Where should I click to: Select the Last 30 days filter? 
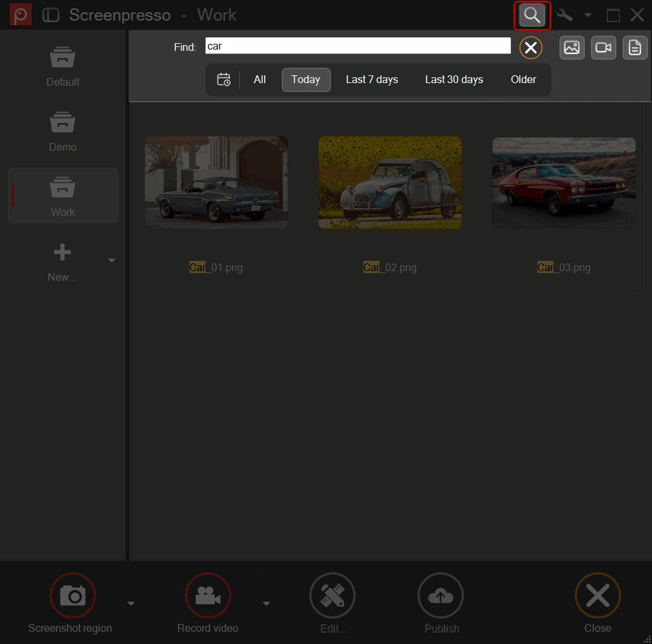[454, 79]
